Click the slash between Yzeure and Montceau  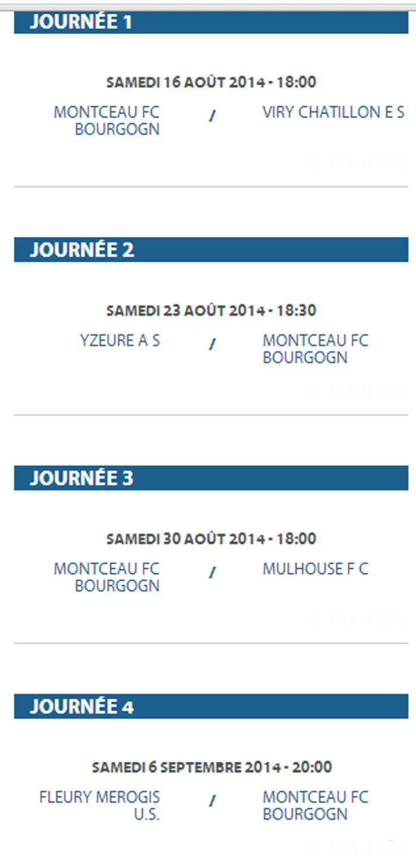[x=212, y=344]
